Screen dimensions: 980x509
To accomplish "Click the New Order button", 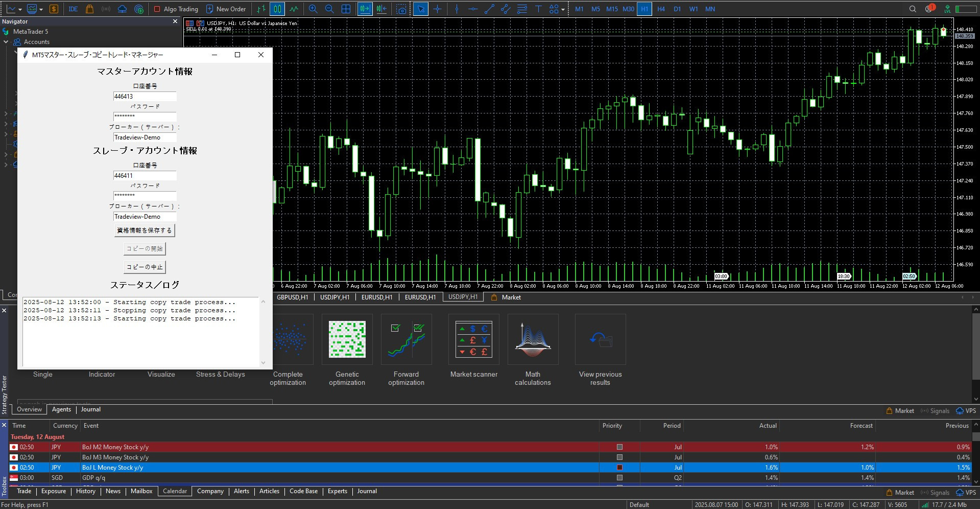I will click(226, 9).
